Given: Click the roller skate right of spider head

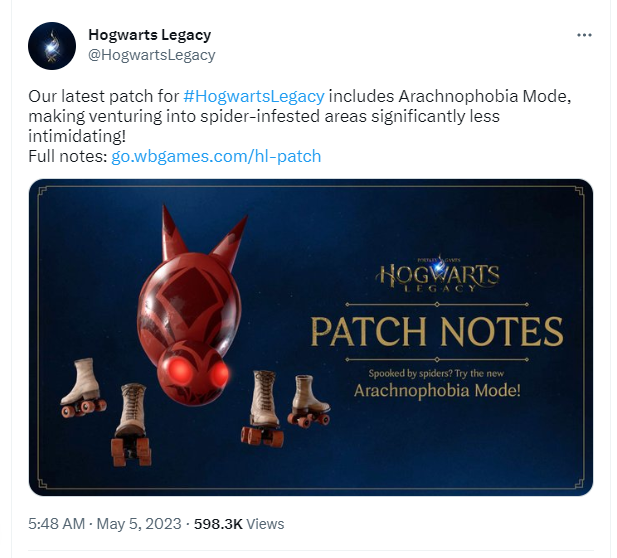Looking at the screenshot, I should [x=263, y=408].
